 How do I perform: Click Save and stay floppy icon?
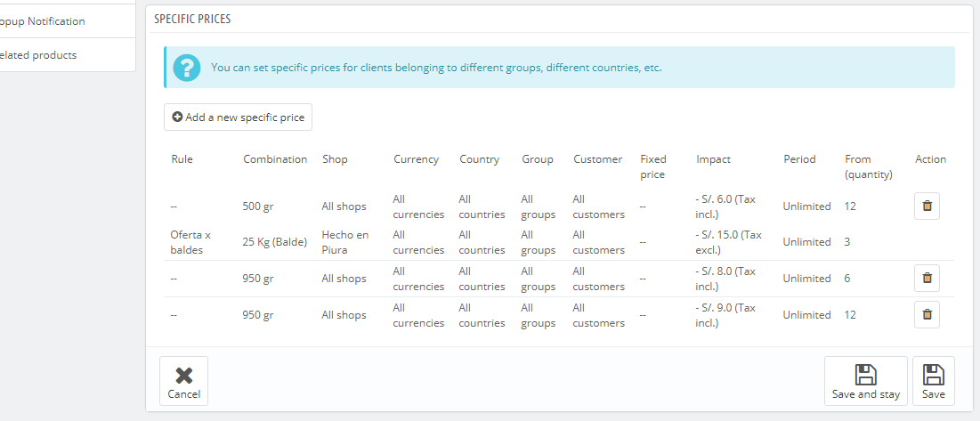[866, 375]
